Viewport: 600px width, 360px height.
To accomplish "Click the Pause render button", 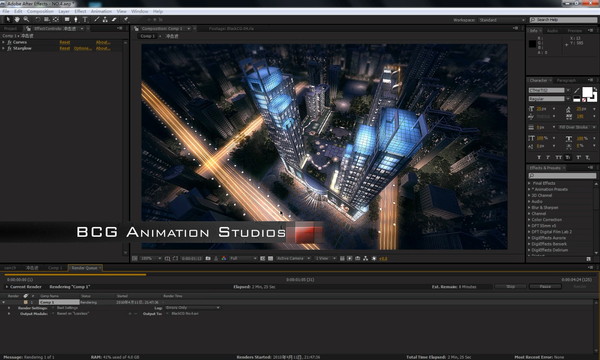I will click(545, 287).
